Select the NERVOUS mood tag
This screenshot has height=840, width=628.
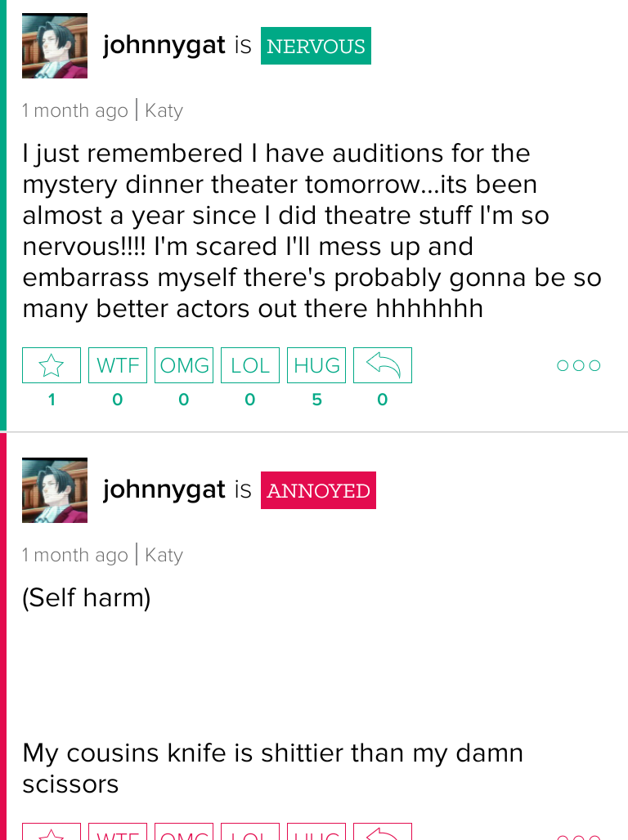[316, 46]
